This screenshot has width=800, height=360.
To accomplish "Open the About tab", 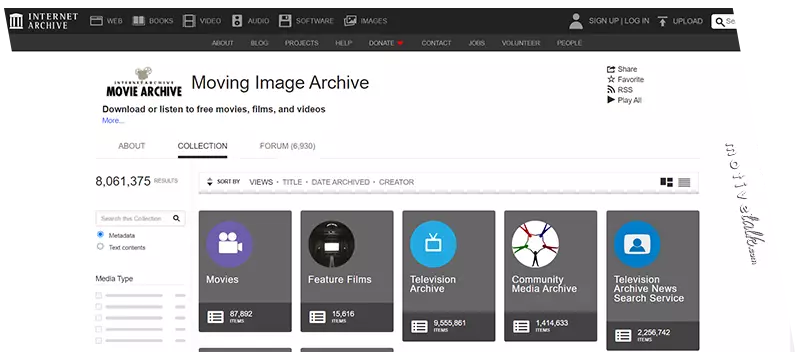I will point(132,146).
